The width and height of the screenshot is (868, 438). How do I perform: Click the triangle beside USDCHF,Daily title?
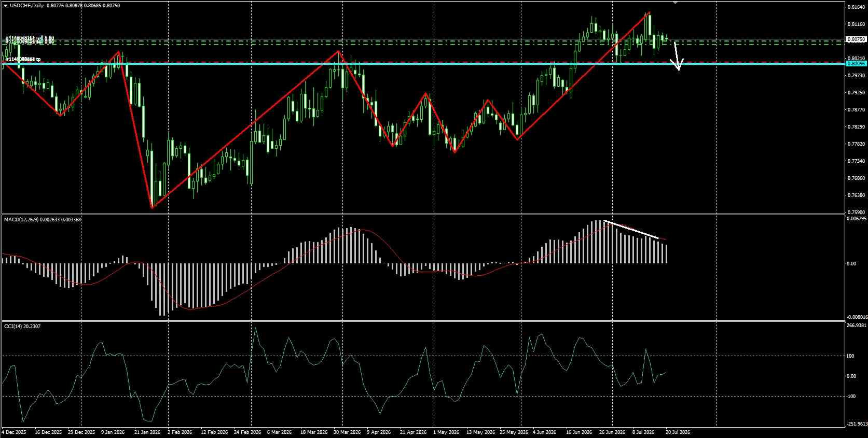(x=5, y=5)
